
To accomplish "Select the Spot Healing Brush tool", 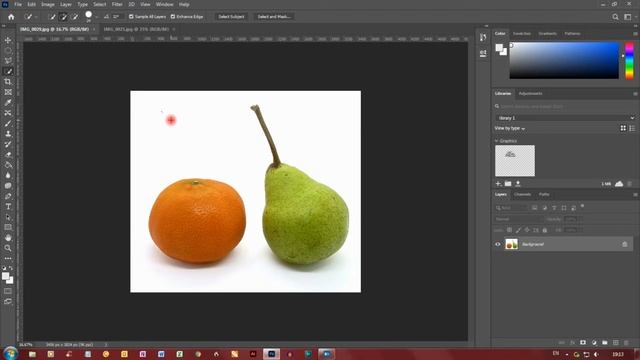I will click(x=8, y=113).
